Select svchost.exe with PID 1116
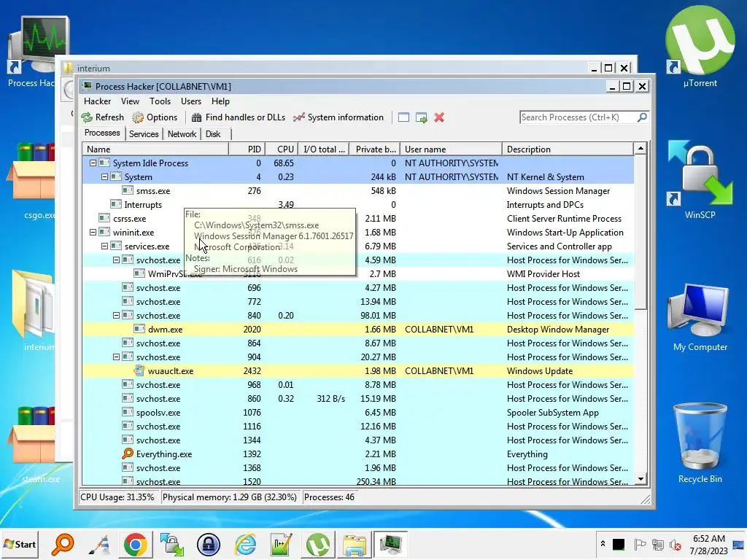Viewport: 747px width, 560px height. coord(357,426)
